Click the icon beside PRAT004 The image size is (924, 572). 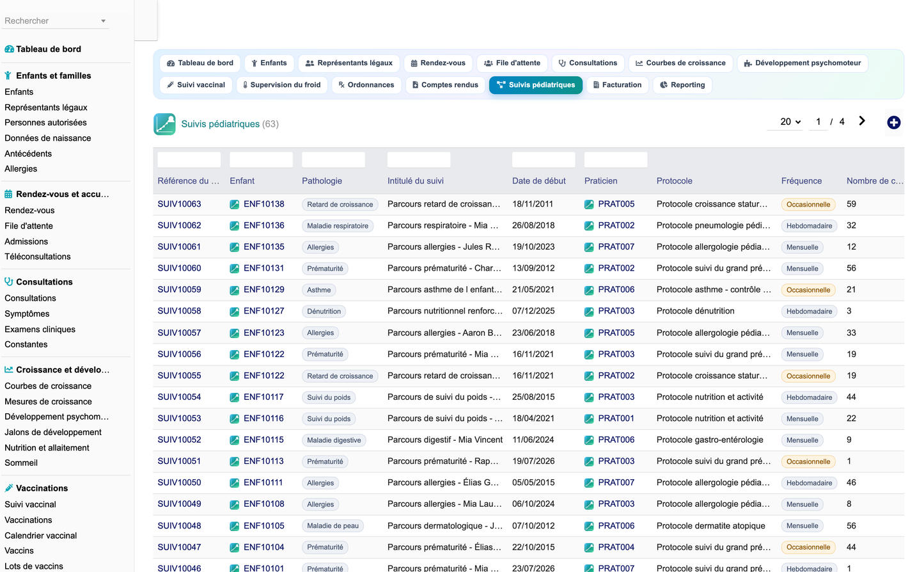coord(589,548)
